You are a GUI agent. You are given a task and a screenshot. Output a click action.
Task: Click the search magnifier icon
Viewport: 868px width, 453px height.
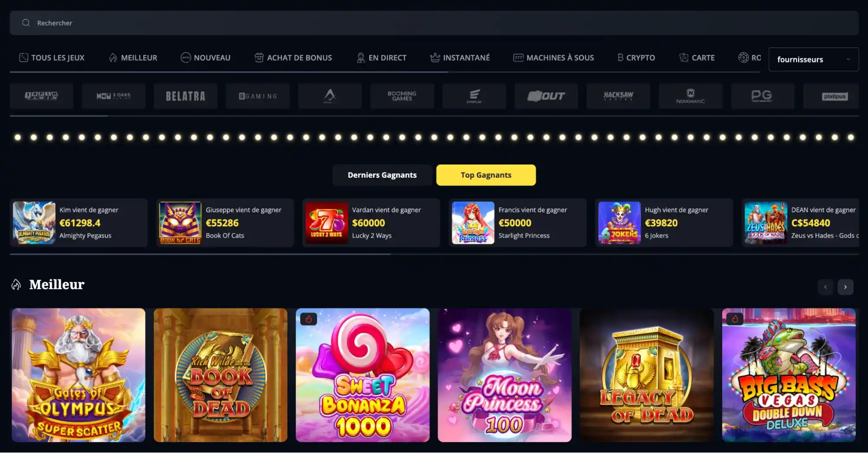(x=26, y=23)
